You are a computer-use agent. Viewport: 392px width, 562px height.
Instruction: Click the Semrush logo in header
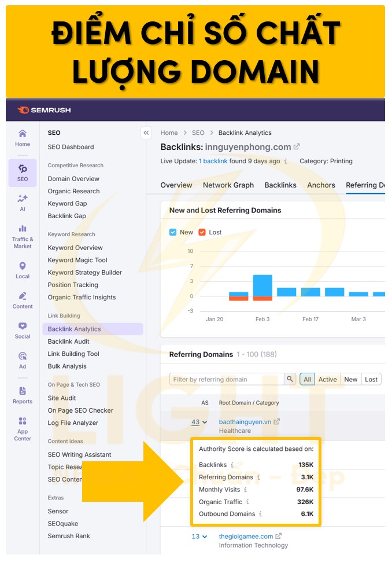(44, 110)
